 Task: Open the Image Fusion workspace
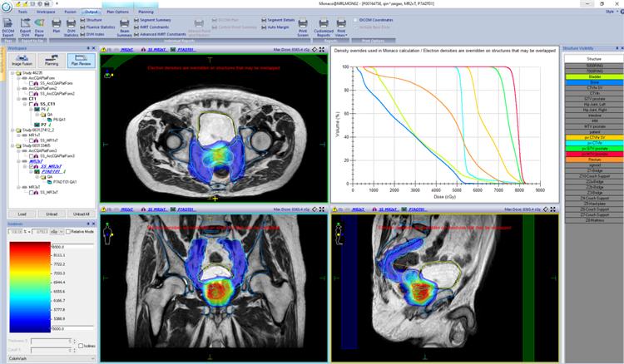(x=22, y=61)
